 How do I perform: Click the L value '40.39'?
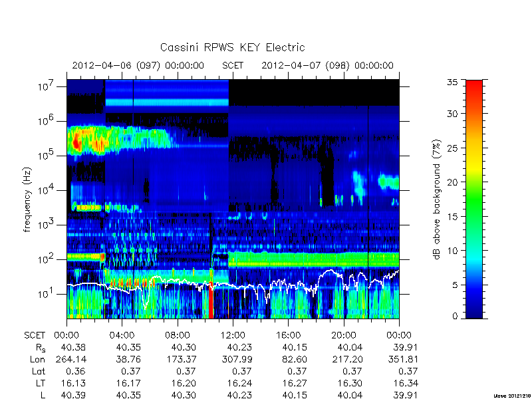pyautogui.click(x=73, y=395)
